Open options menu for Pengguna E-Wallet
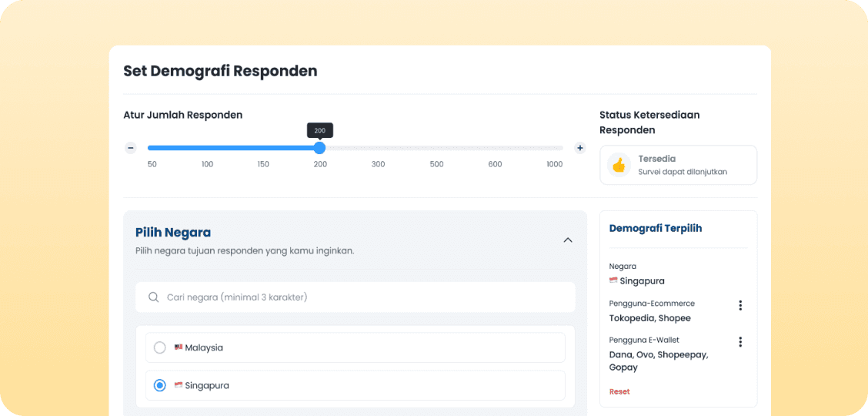Image resolution: width=868 pixels, height=416 pixels. click(740, 342)
